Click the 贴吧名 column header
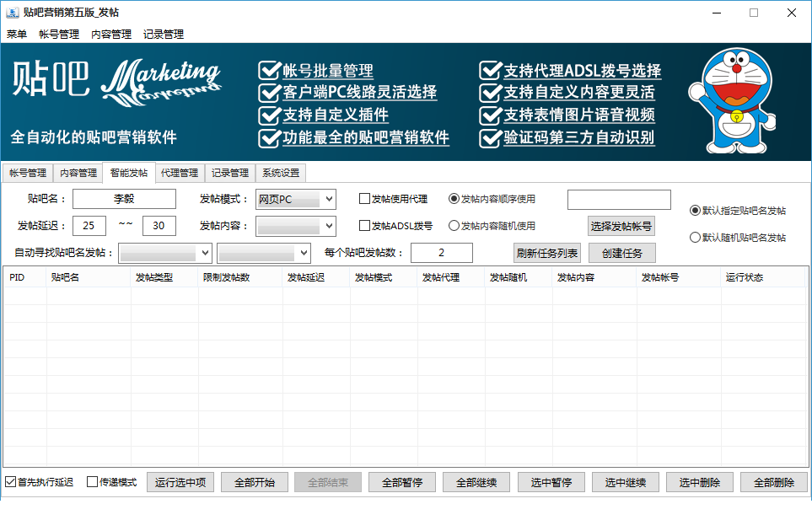Screen dimensions: 812x520 tap(89, 277)
